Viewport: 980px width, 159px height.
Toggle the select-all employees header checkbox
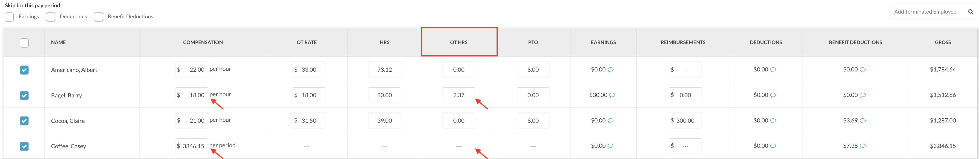click(x=24, y=43)
